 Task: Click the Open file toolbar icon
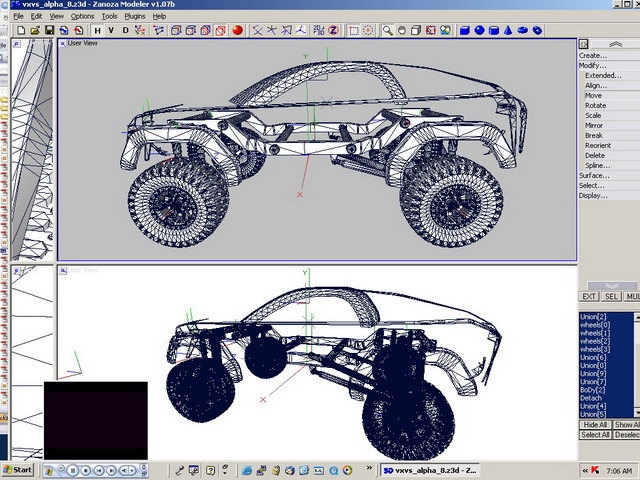point(35,30)
